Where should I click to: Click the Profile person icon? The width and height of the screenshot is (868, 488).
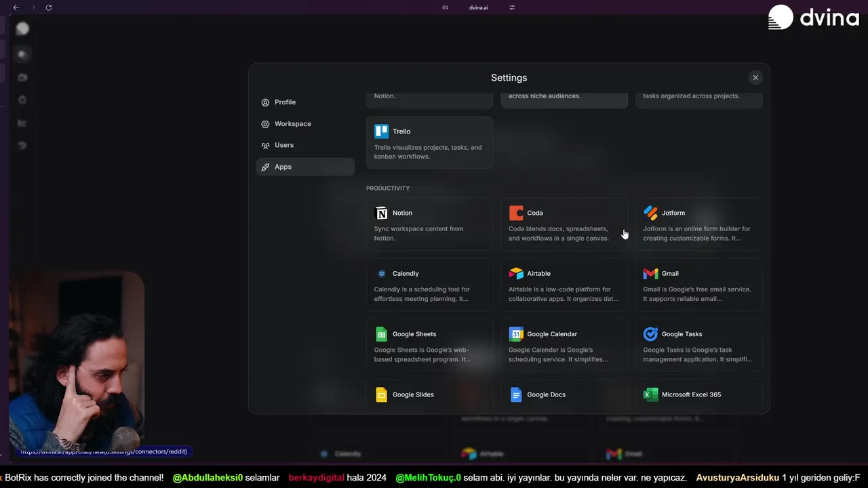coord(265,102)
